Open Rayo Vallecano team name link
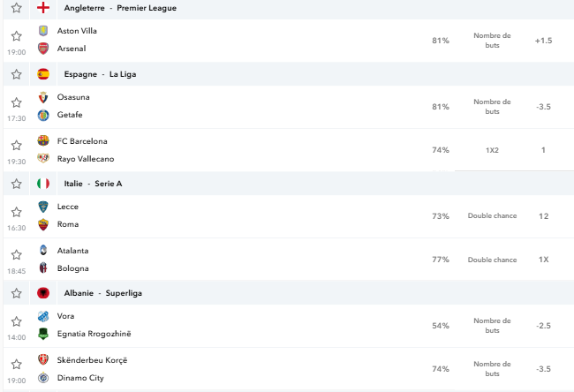Screen dimensions: 574x392 pos(86,159)
